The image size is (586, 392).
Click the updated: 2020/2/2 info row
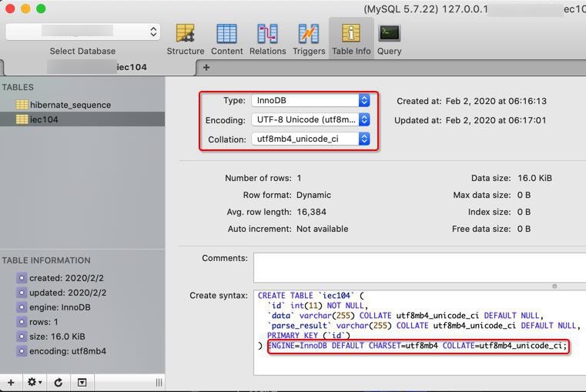[x=68, y=293]
